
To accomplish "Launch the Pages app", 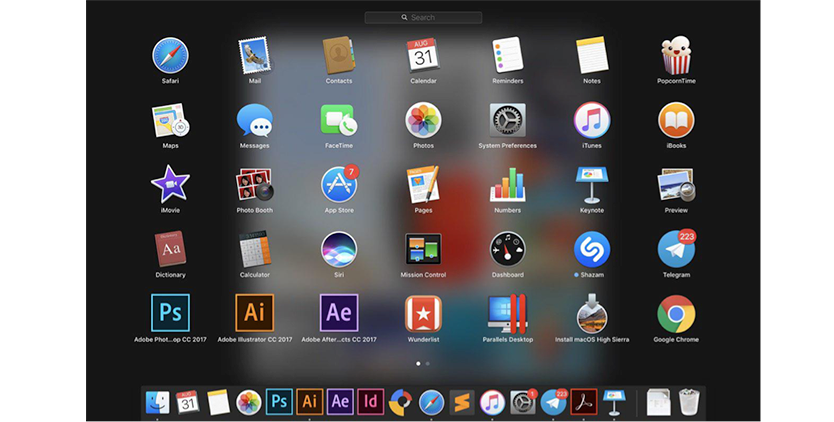I will point(423,184).
